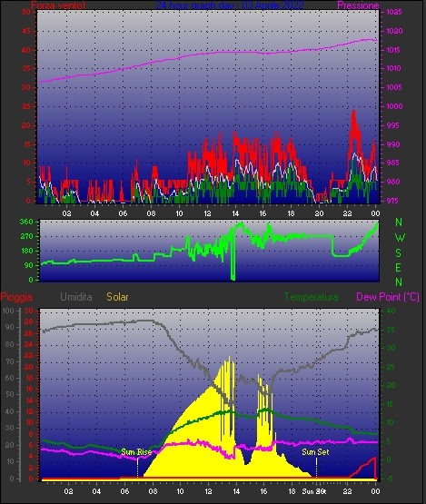Image resolution: width=426 pixels, height=504 pixels.
Task: Click the 180 wind direction axis value
Action: 26,251
